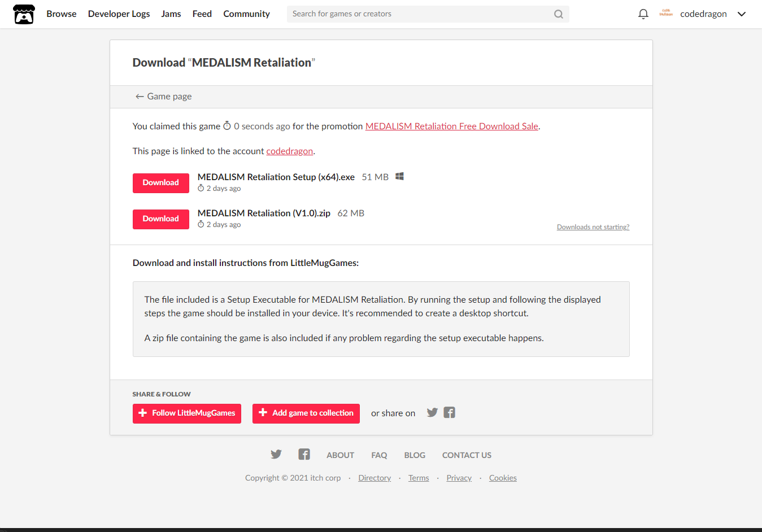The image size is (762, 532).
Task: Click the itch.io logo icon
Action: click(x=24, y=14)
